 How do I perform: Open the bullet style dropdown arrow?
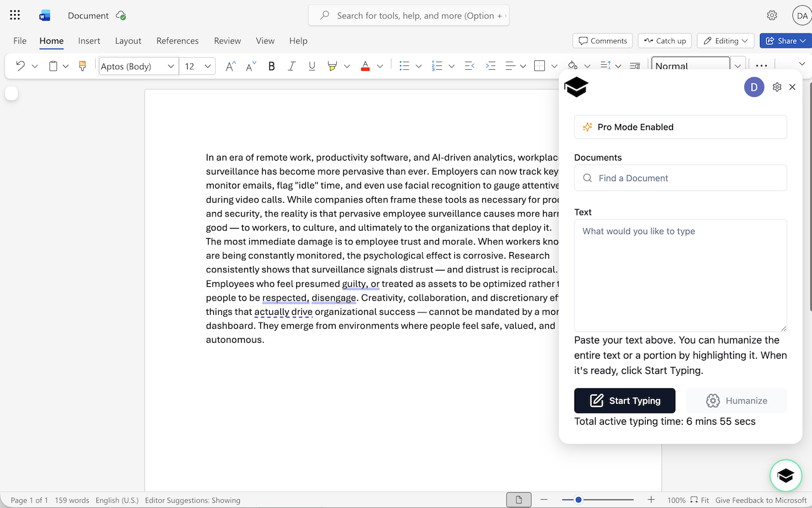[419, 66]
